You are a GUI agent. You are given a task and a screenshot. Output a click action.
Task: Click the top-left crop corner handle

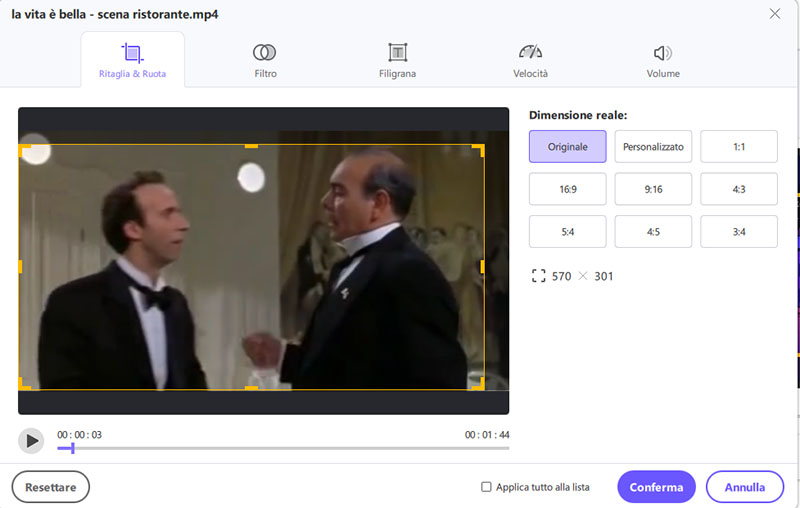tap(23, 149)
